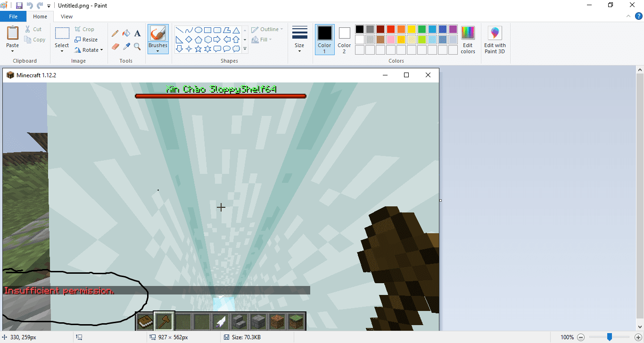Viewport: 644px width, 343px height.
Task: Select the Text tool
Action: (137, 33)
